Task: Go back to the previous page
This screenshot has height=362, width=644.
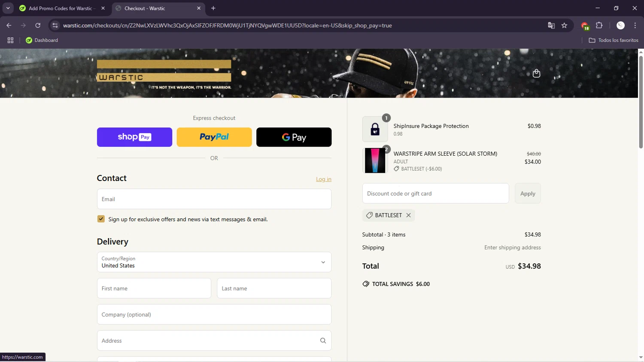Action: pyautogui.click(x=9, y=25)
